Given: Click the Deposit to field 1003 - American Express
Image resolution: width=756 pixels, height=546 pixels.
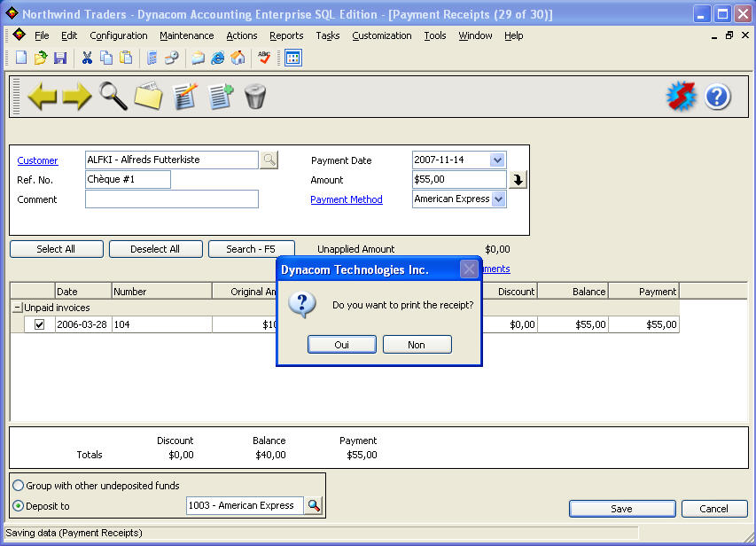Looking at the screenshot, I should pyautogui.click(x=245, y=505).
